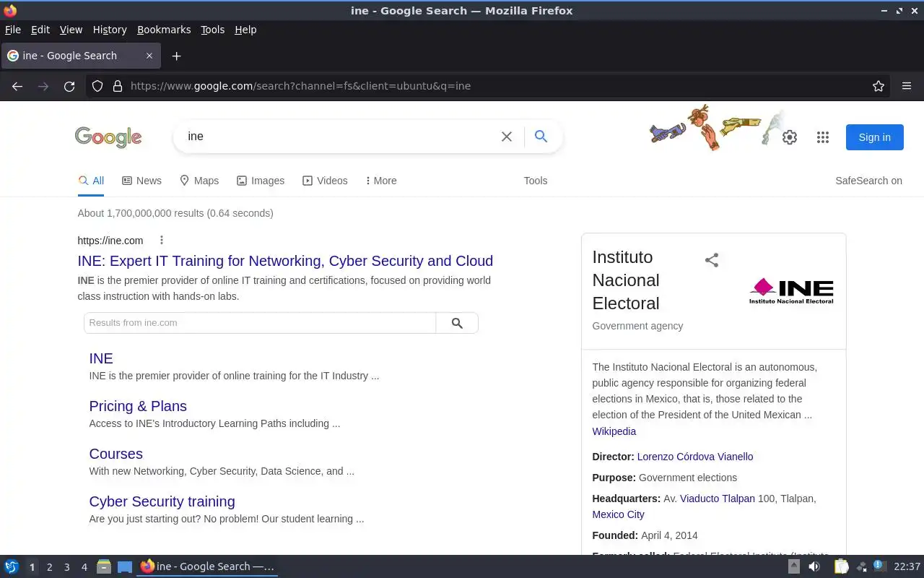Open the Bookmarks menu
Screen dimensions: 924x578
tap(164, 30)
